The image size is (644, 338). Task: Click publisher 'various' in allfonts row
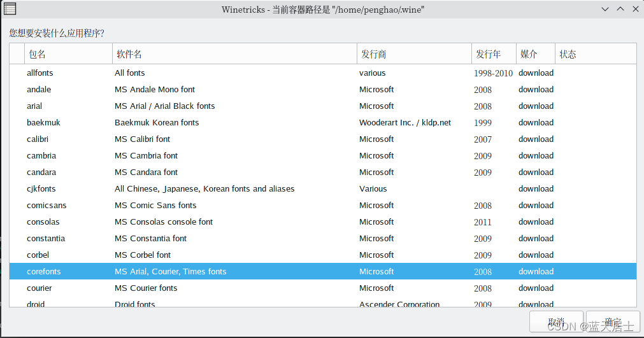[373, 73]
